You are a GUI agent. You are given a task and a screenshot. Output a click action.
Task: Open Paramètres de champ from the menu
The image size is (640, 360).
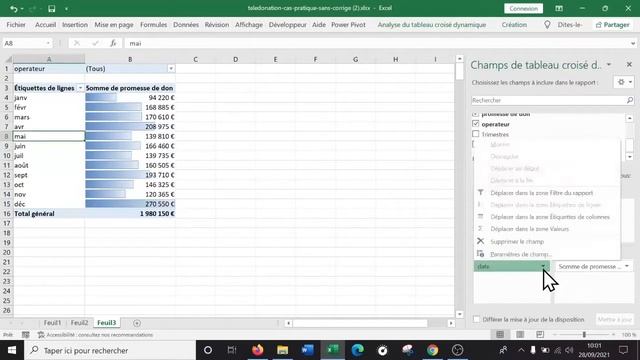point(521,254)
